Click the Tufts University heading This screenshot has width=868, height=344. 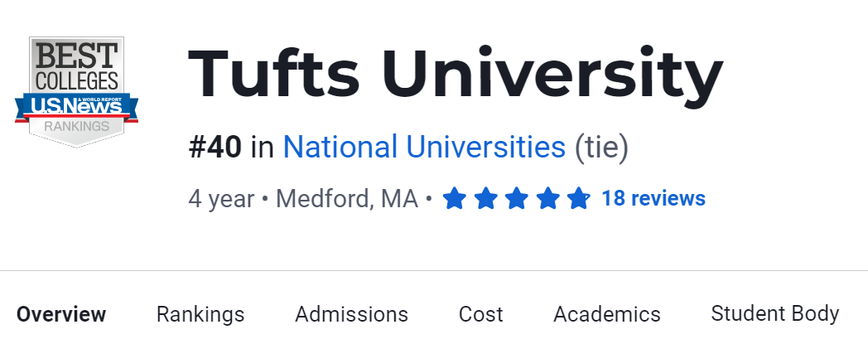click(x=456, y=75)
